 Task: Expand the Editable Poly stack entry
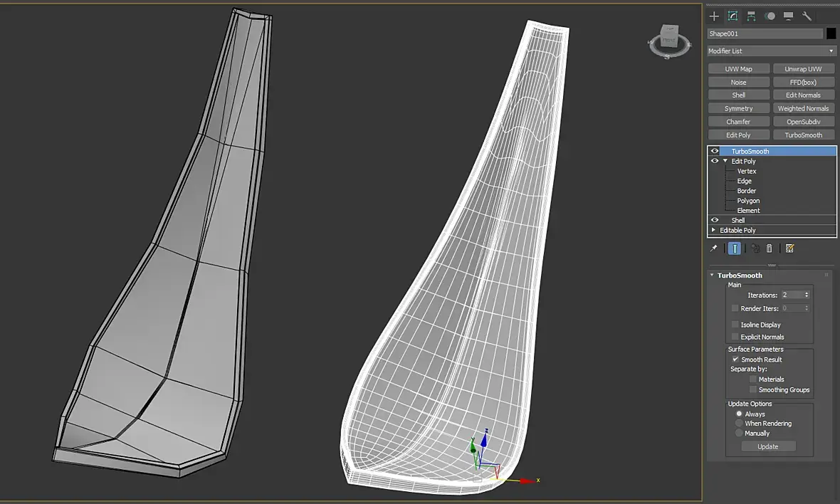[x=713, y=230]
